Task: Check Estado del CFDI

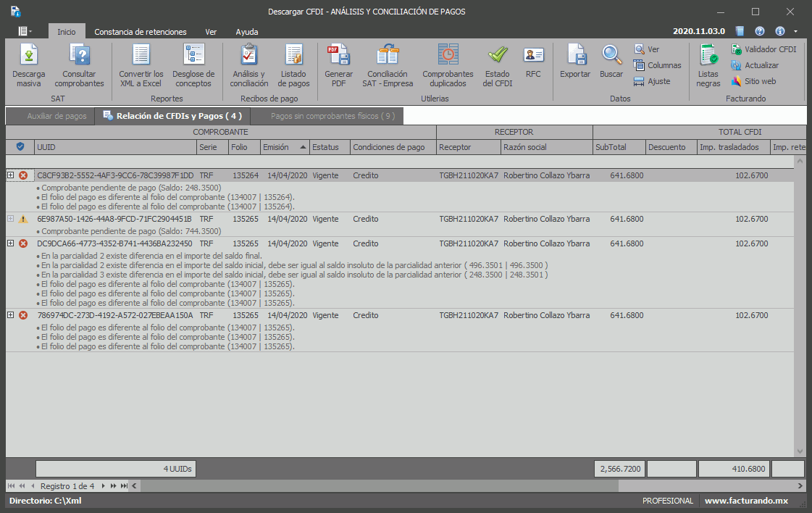Action: click(498, 66)
